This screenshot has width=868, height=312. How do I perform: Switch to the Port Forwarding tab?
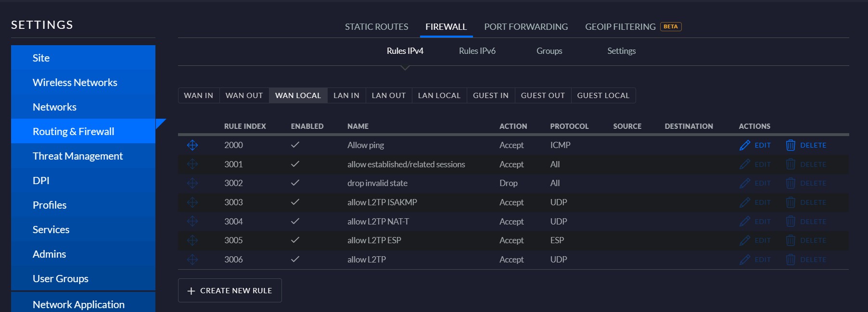click(525, 27)
